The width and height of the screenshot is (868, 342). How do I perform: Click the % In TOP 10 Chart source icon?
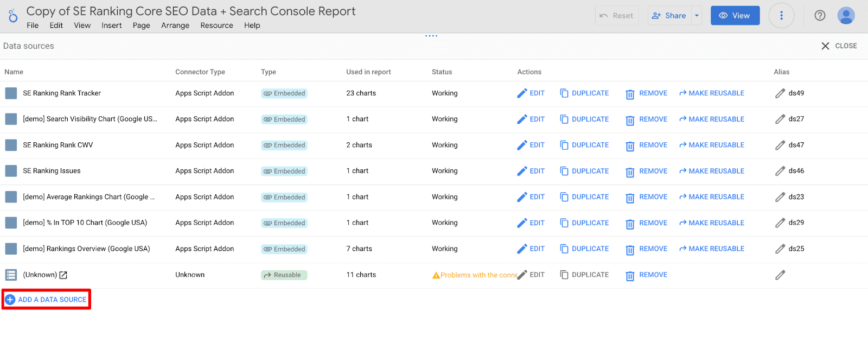(x=11, y=223)
